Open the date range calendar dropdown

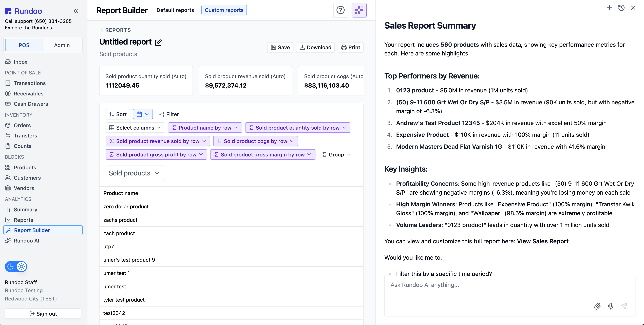coord(143,114)
